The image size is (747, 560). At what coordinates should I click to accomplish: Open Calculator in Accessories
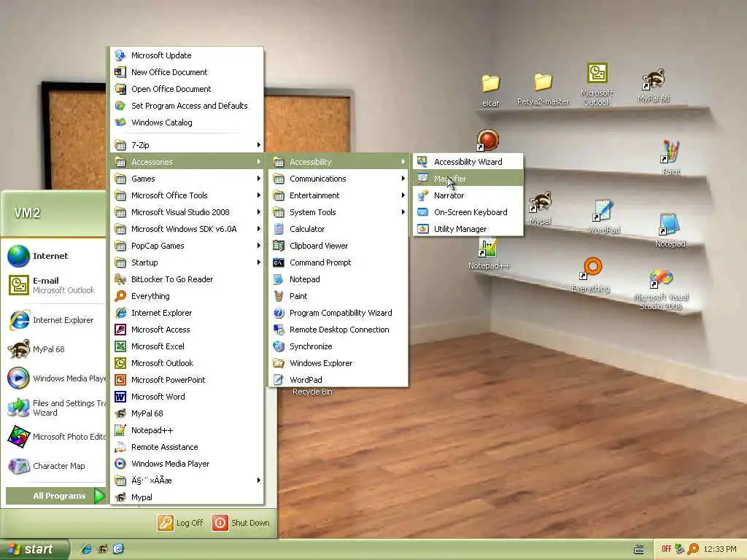[x=338, y=228]
